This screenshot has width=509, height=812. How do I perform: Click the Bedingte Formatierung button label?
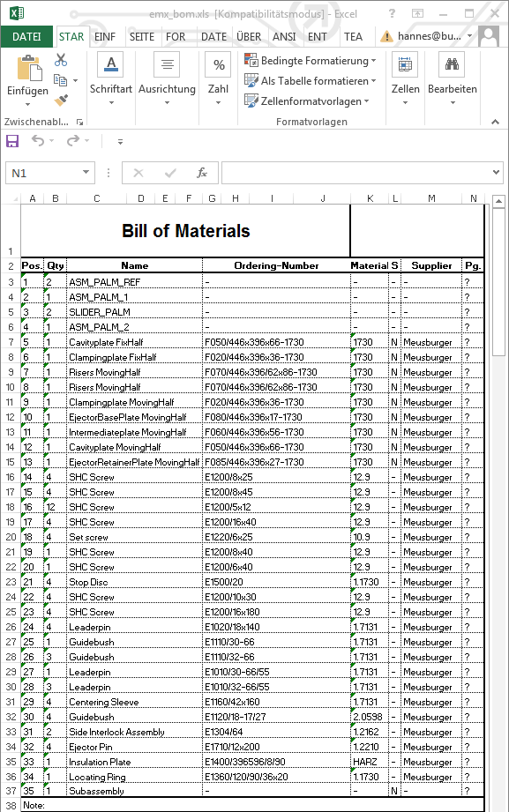click(315, 61)
